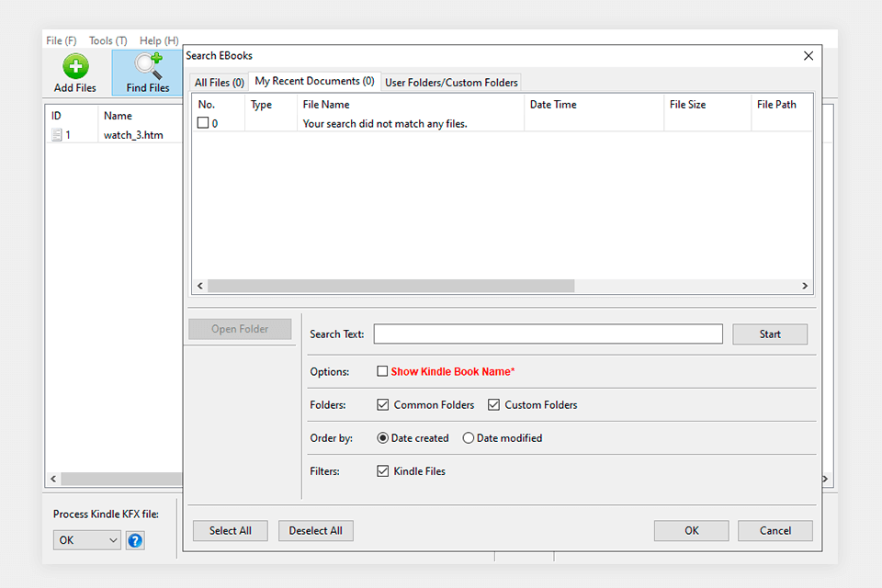Select Date created ordering
The width and height of the screenshot is (882, 588).
[x=383, y=438]
